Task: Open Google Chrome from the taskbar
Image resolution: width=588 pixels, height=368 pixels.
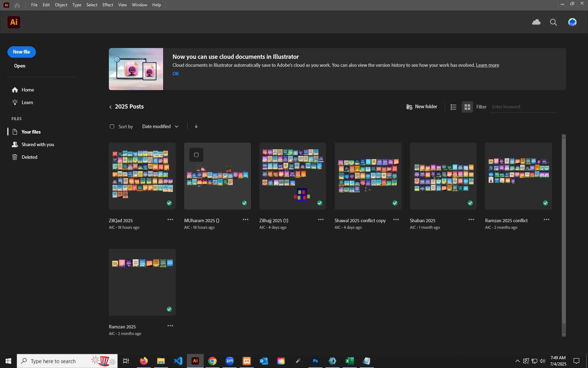Action: tap(212, 361)
